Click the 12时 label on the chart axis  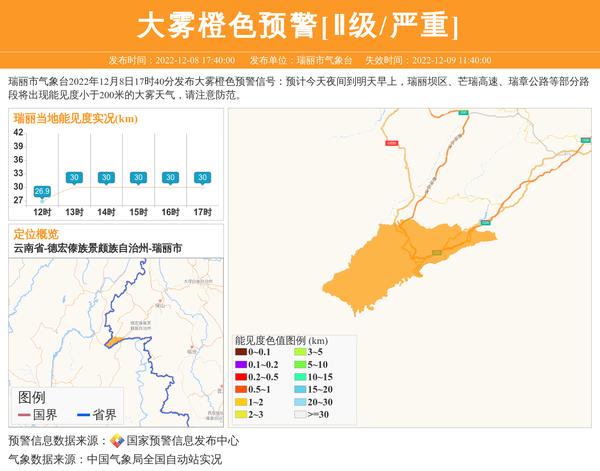coord(42,212)
